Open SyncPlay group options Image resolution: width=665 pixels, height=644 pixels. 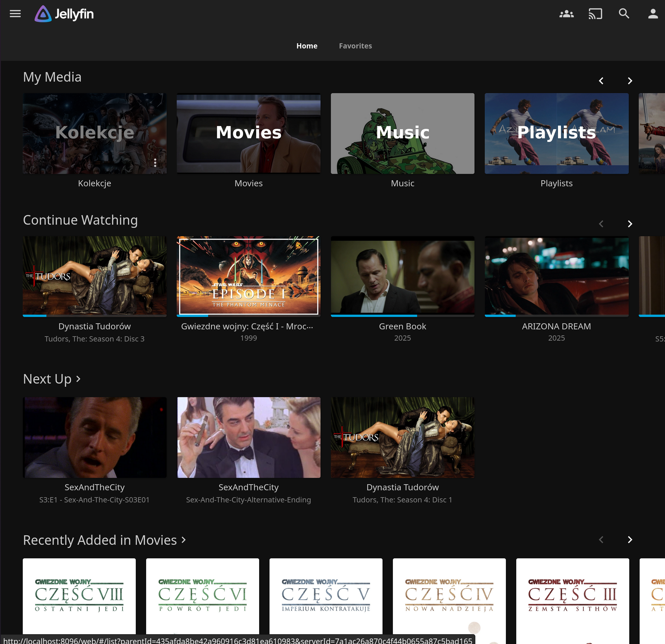pyautogui.click(x=567, y=14)
